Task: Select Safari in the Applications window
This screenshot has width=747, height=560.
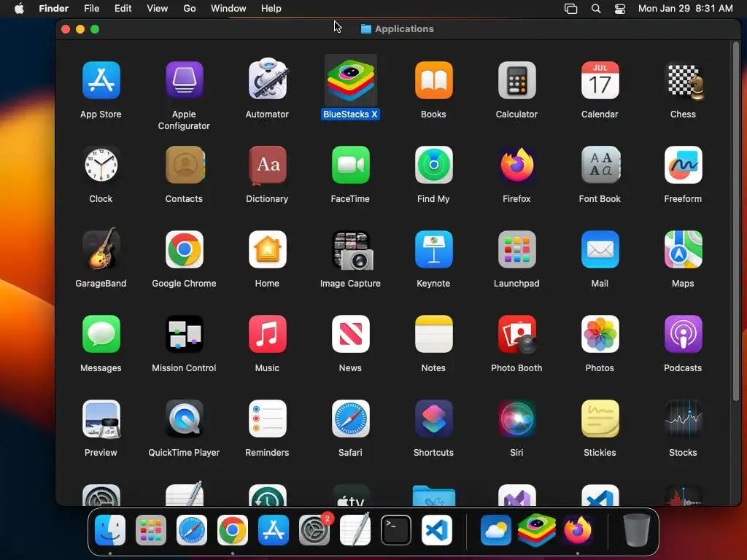Action: coord(350,419)
